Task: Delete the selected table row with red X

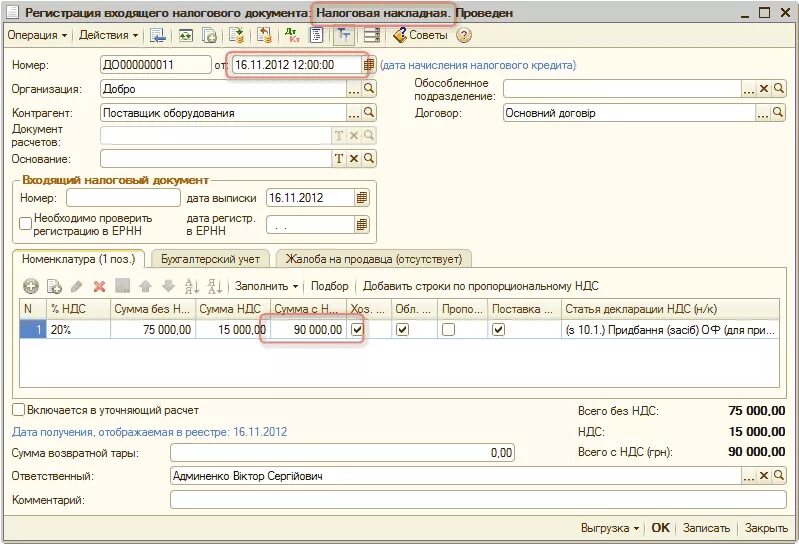Action: pos(99,286)
